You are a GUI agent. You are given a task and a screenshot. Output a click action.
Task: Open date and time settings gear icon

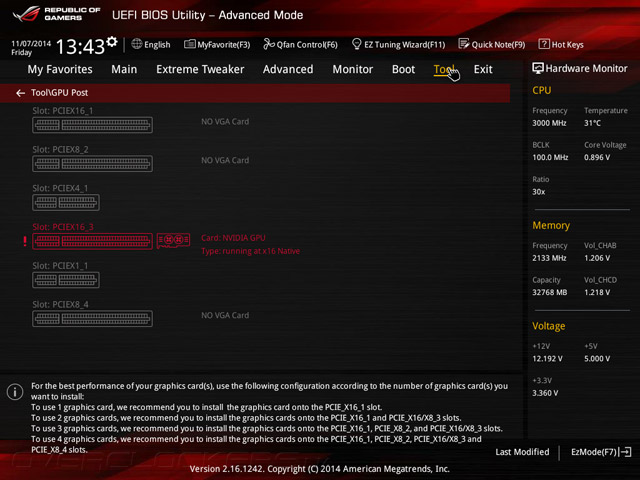tap(112, 41)
